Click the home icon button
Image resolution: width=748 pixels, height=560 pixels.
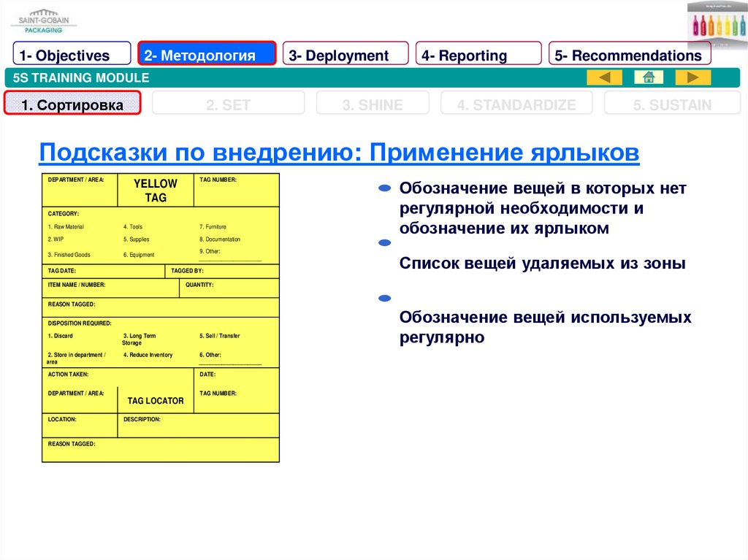tap(648, 77)
